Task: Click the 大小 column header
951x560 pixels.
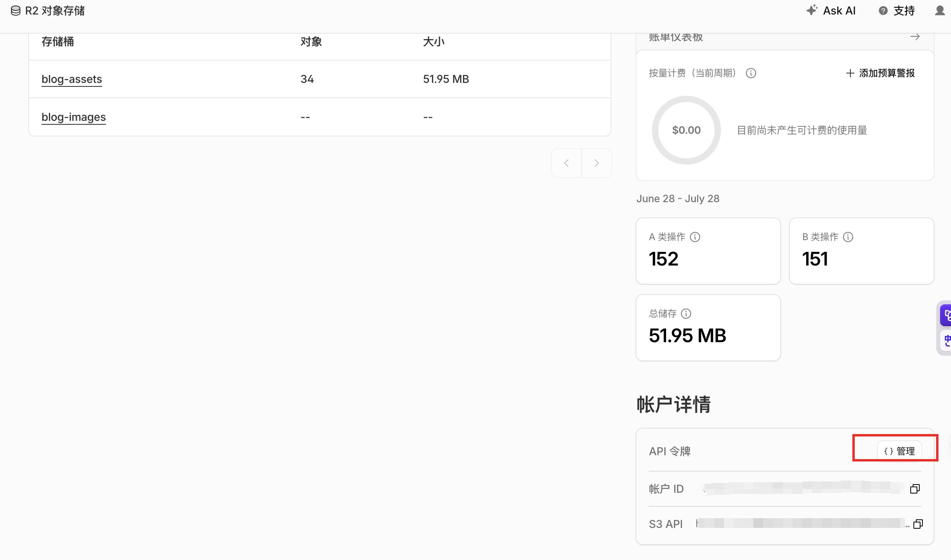Action: click(434, 42)
